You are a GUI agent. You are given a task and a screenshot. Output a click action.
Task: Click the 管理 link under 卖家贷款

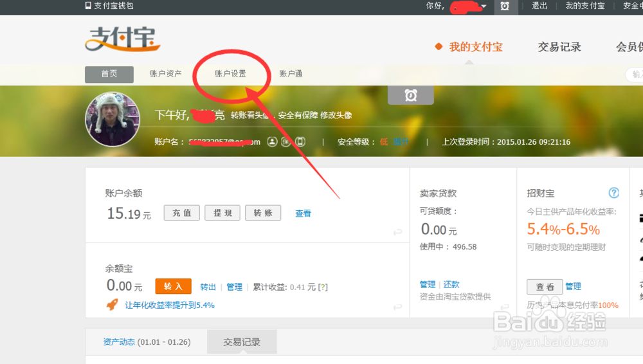[428, 284]
